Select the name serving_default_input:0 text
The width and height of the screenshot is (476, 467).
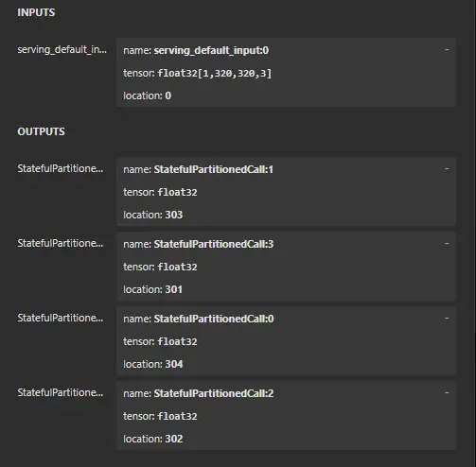[x=211, y=50]
